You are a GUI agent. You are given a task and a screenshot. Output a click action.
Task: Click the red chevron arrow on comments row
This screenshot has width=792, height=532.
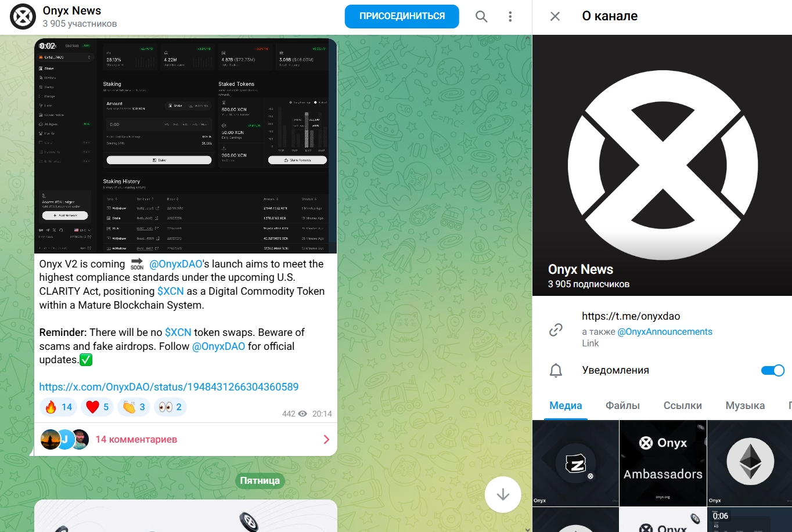(326, 439)
